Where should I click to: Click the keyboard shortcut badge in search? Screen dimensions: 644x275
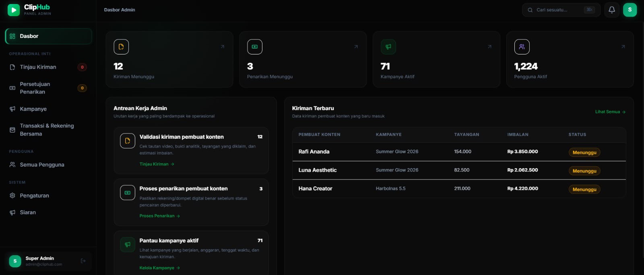(589, 10)
